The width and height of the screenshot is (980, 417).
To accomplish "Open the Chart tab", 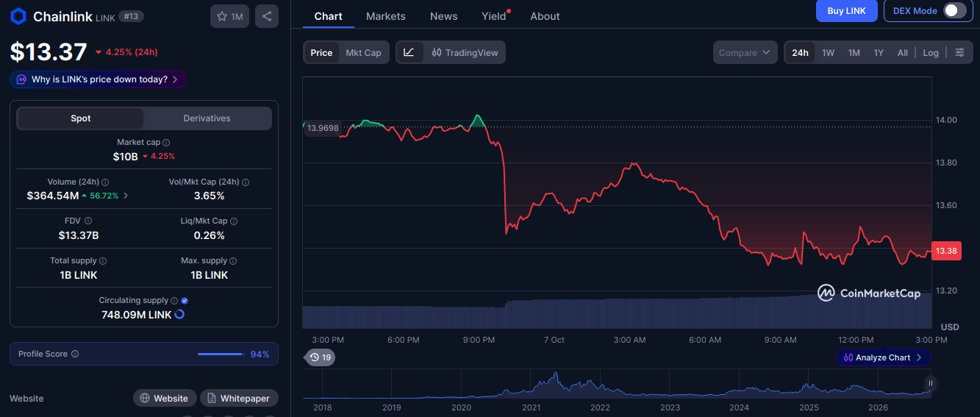I will pos(328,16).
